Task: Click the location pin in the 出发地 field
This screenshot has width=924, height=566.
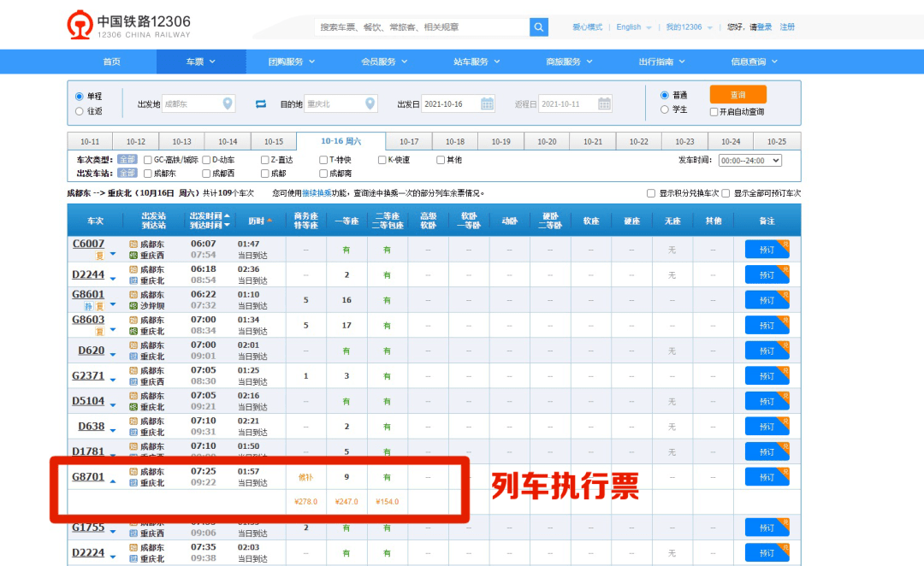Action: 228,103
